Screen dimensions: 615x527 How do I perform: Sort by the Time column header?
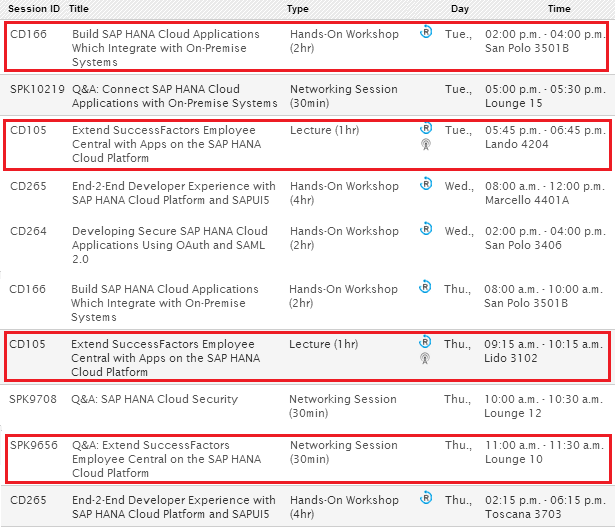tap(559, 9)
